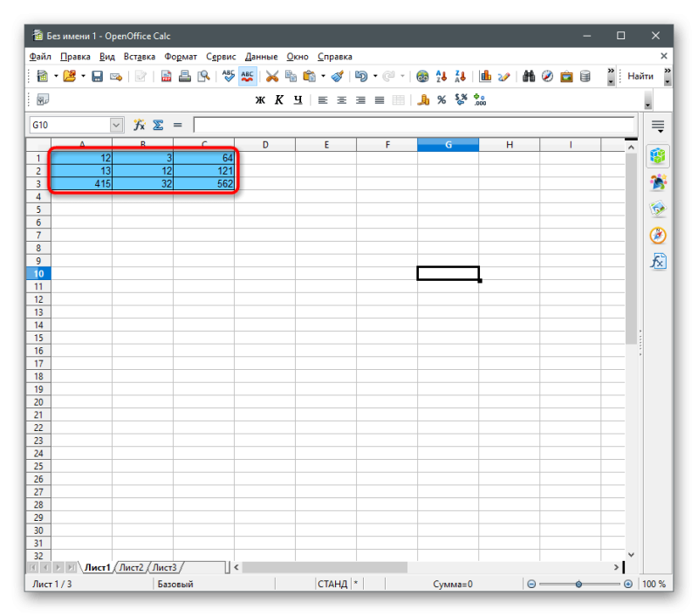Expand the Paste options dropdown arrow
Viewport: 698px width, 616px height.
click(x=323, y=76)
